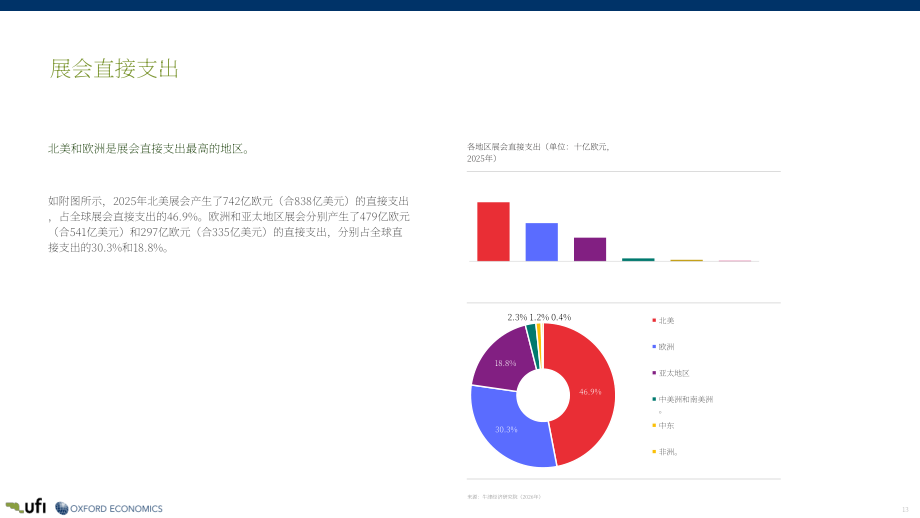Click the 亚太地区 legend entry
This screenshot has width=920, height=518.
pos(671,373)
